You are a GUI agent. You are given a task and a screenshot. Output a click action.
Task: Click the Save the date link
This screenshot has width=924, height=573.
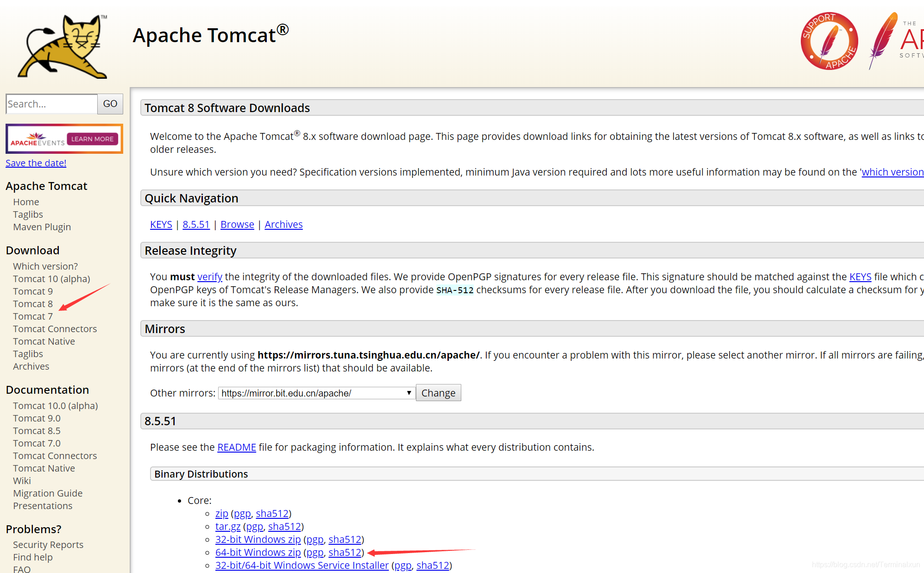(x=36, y=163)
